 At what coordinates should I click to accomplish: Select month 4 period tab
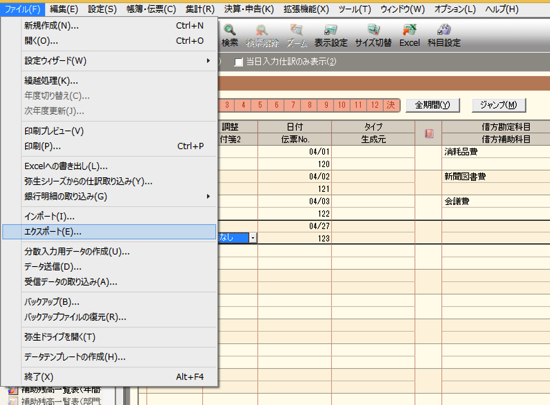point(243,105)
